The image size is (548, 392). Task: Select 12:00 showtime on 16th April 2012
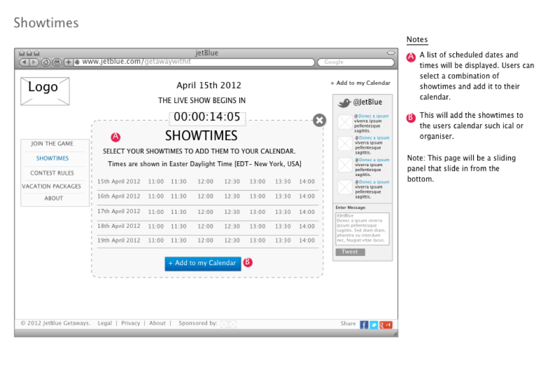205,197
